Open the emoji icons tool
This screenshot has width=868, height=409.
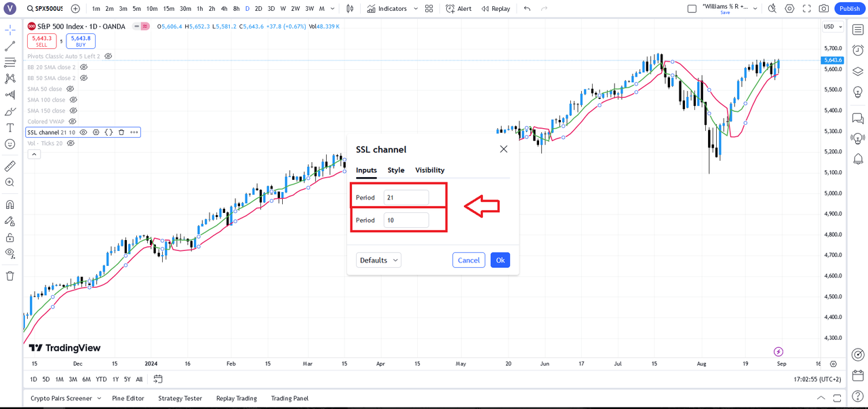pos(10,144)
